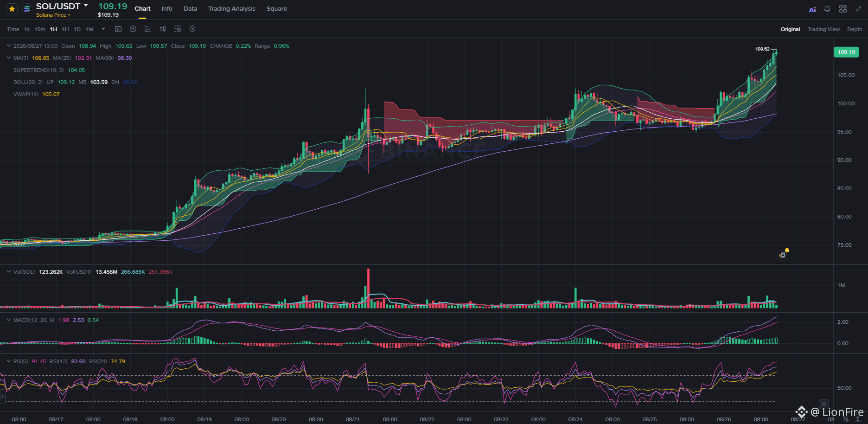Open the price alert bell icon
Screen dimensions: 868x424
[x=827, y=9]
